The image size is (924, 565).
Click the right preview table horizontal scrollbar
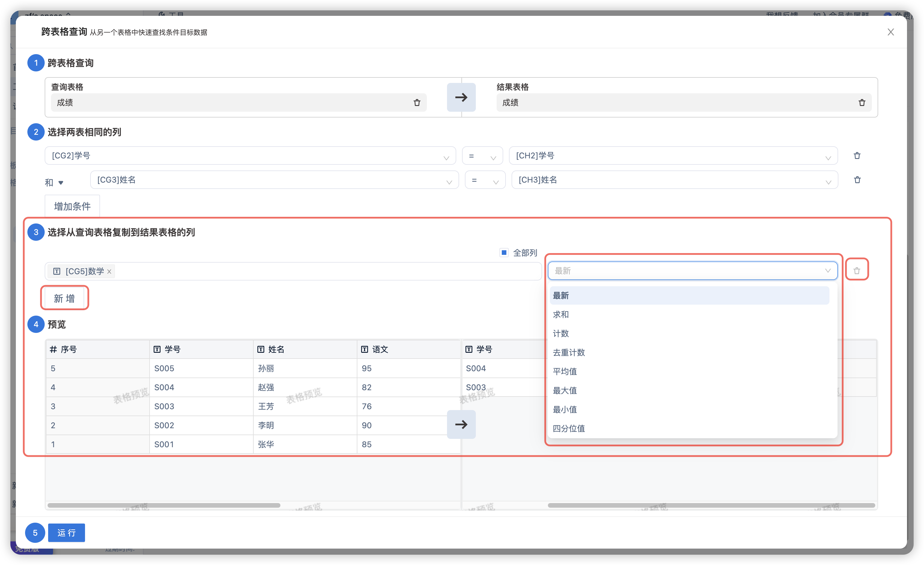click(x=711, y=505)
